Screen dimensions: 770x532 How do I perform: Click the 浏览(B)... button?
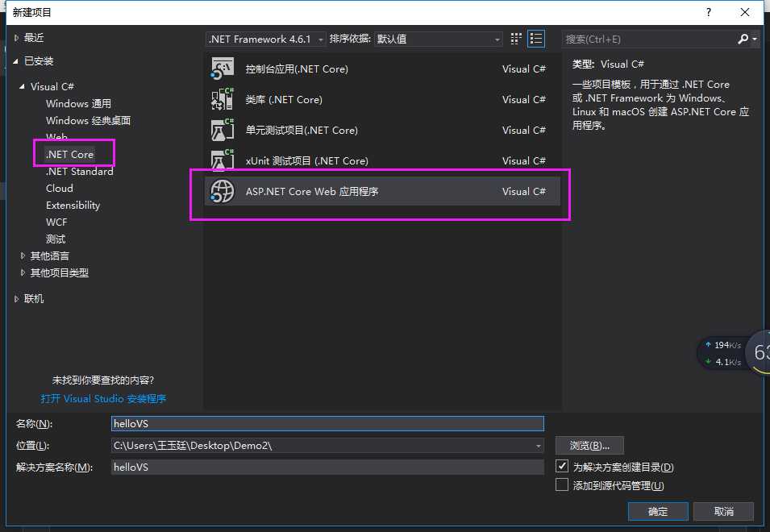(x=589, y=446)
